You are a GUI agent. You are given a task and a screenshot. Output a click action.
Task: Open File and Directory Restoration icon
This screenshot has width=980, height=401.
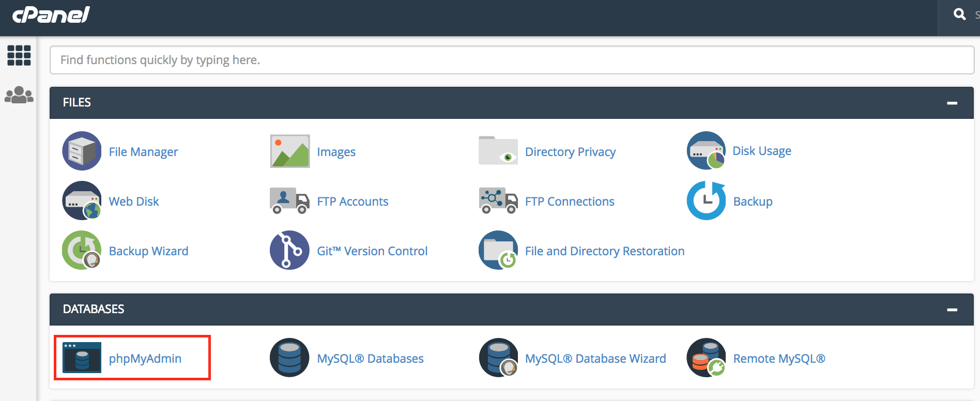point(498,250)
